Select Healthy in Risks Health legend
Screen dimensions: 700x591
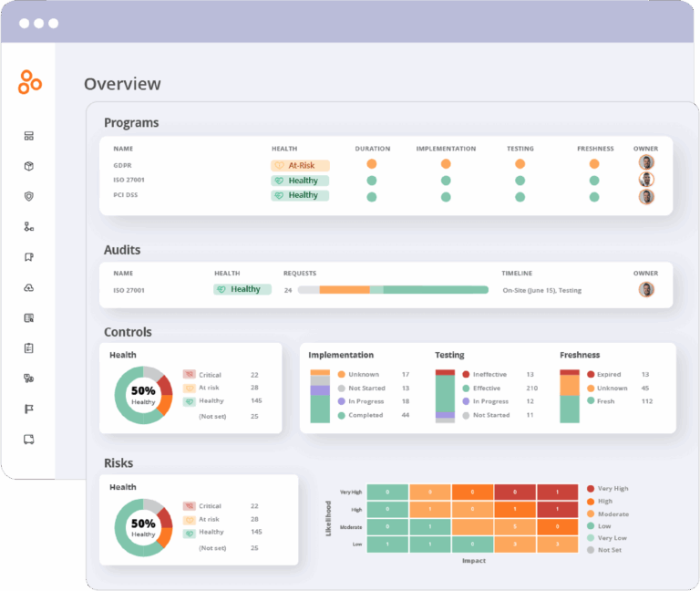pyautogui.click(x=211, y=532)
